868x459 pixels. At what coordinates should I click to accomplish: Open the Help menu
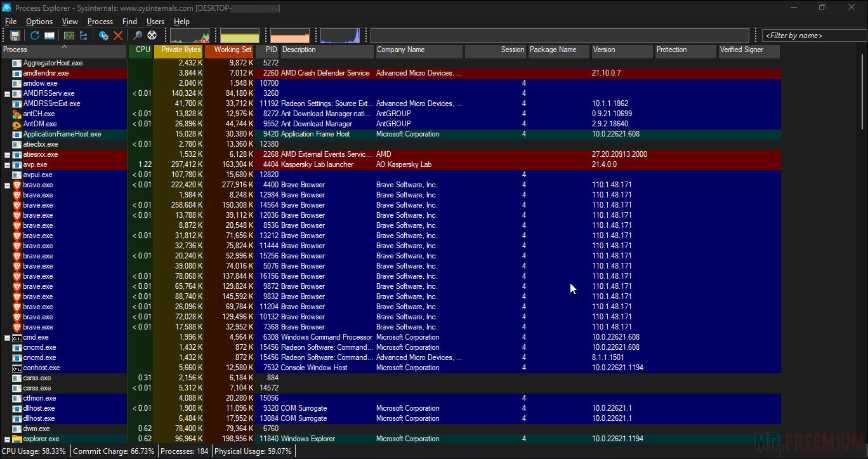coord(182,22)
